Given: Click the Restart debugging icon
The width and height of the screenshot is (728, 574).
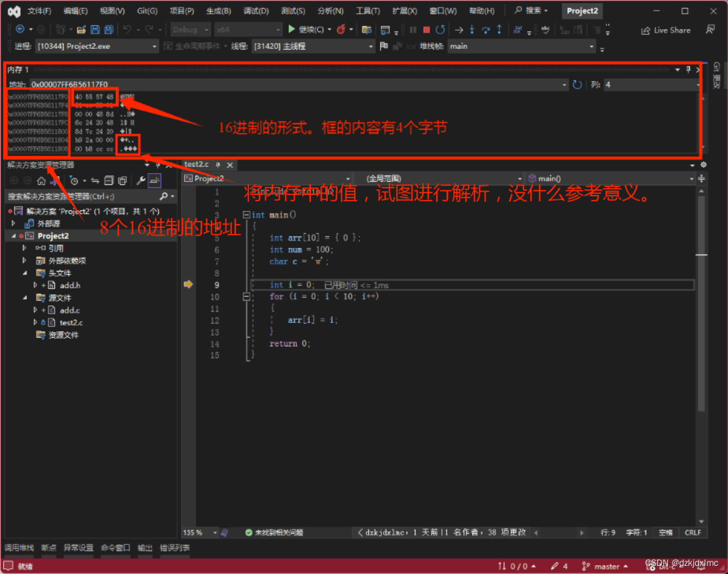Looking at the screenshot, I should (440, 30).
